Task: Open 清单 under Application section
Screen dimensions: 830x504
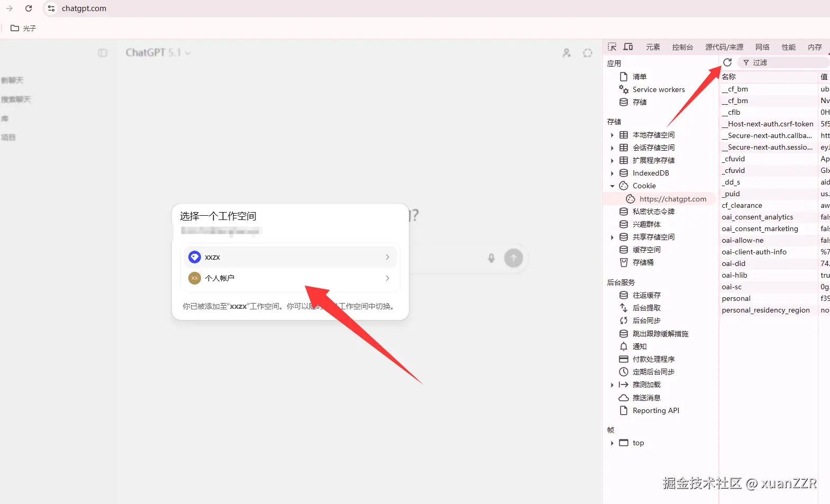Action: pyautogui.click(x=639, y=77)
